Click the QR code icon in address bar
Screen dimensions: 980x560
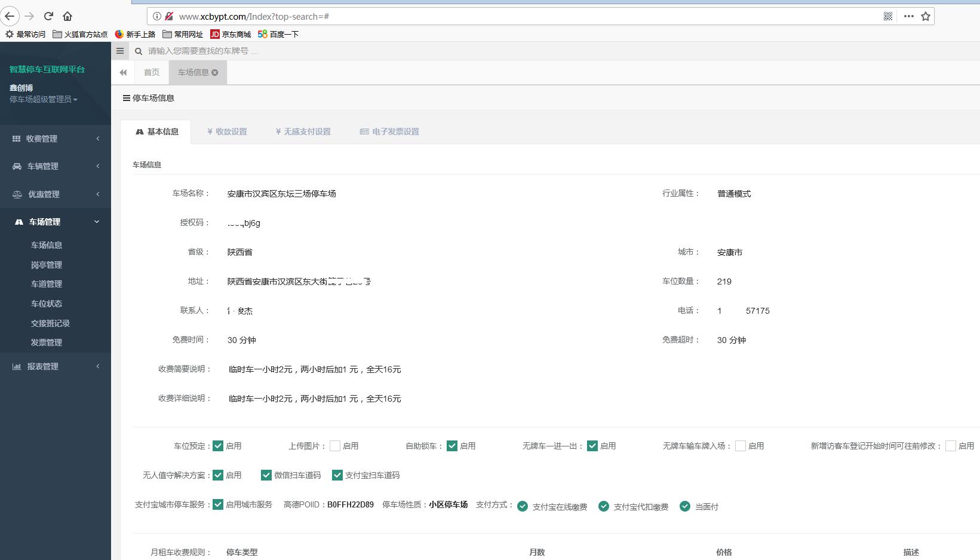tap(888, 16)
